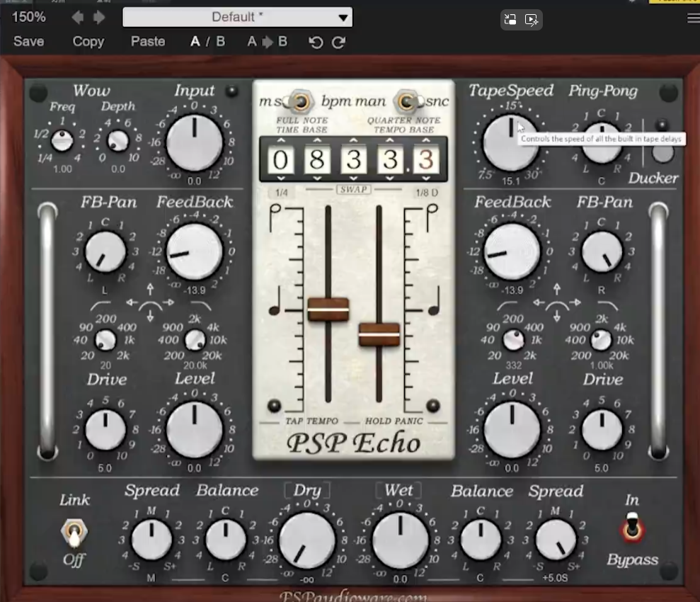Image resolution: width=700 pixels, height=602 pixels.
Task: Click the Dry level knob
Action: [307, 540]
